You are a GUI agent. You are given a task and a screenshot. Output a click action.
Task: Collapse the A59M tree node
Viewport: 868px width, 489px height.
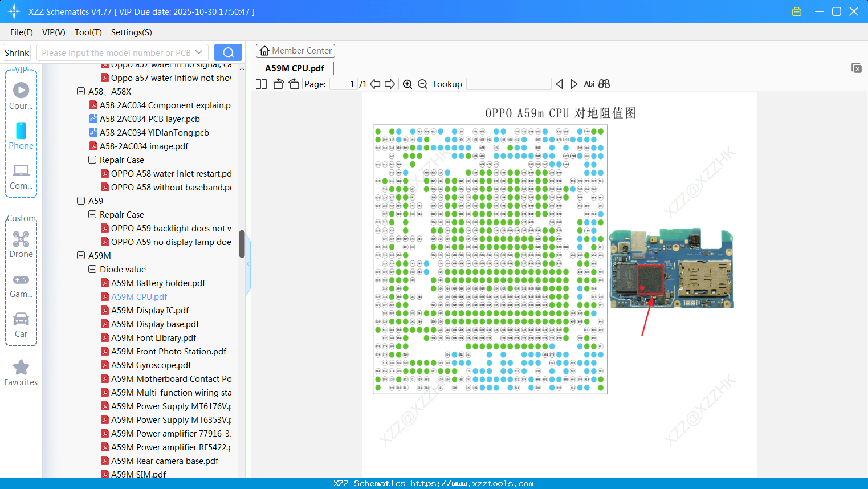81,255
